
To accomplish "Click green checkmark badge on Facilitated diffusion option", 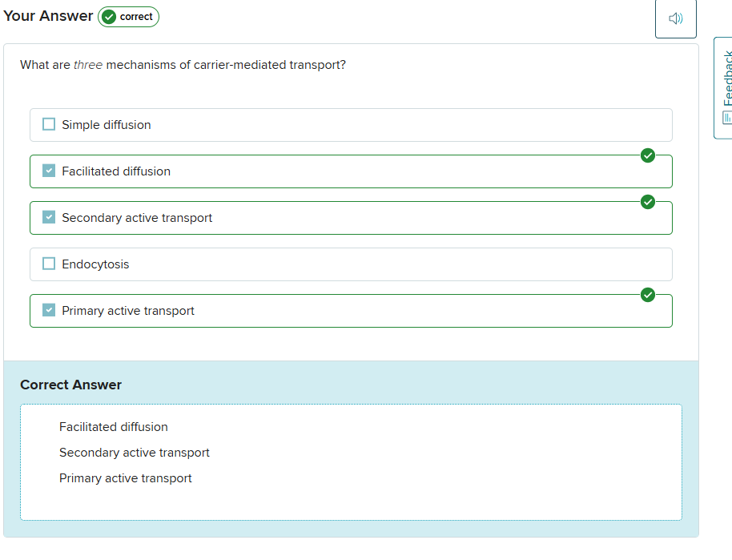I will 648,155.
